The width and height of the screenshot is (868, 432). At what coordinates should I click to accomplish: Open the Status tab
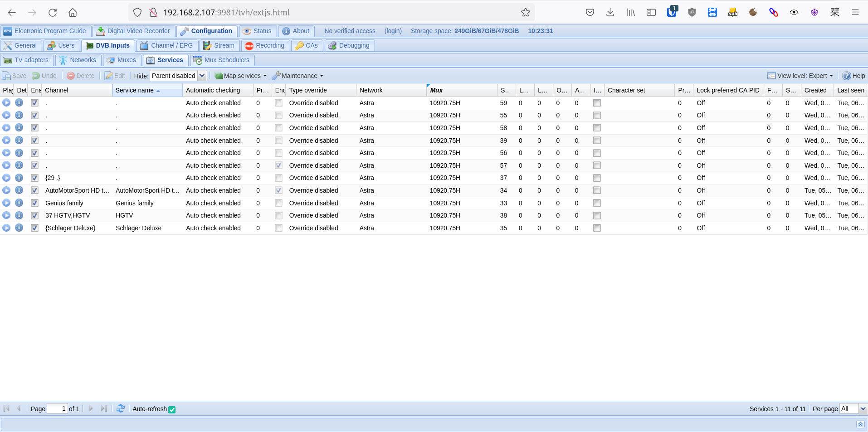(257, 31)
